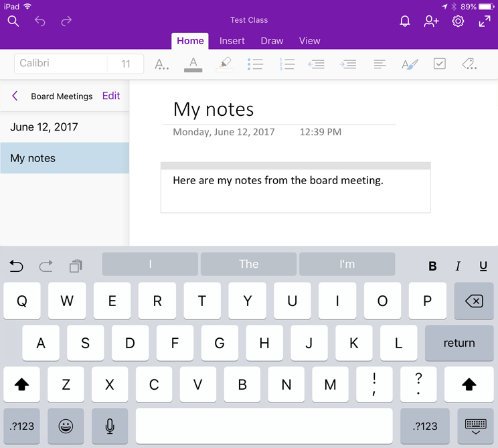The width and height of the screenshot is (498, 448).
Task: Choose the "The" word suggestion
Action: [x=249, y=264]
